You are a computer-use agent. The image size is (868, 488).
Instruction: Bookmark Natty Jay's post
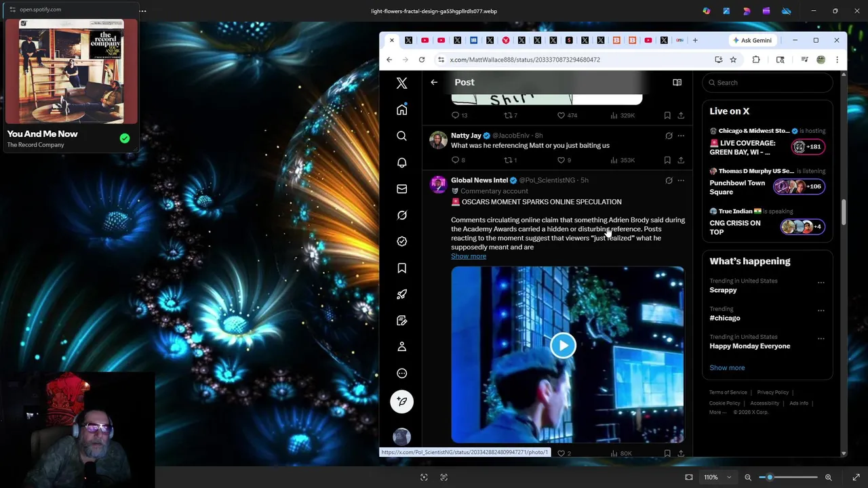tap(667, 160)
